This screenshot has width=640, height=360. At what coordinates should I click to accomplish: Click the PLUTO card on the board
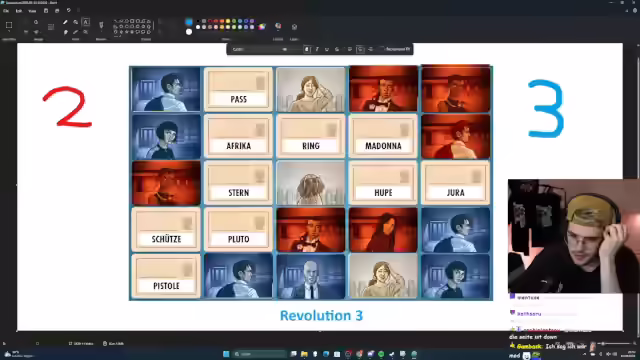click(238, 229)
